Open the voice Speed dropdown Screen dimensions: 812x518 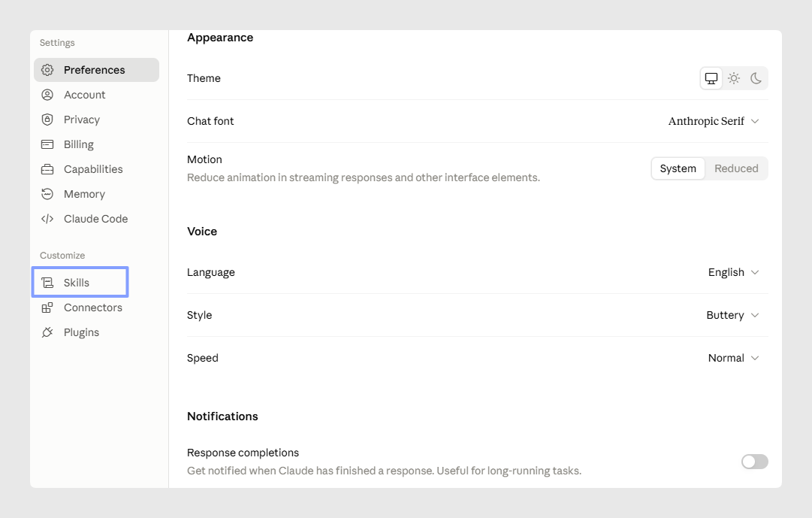pos(733,359)
